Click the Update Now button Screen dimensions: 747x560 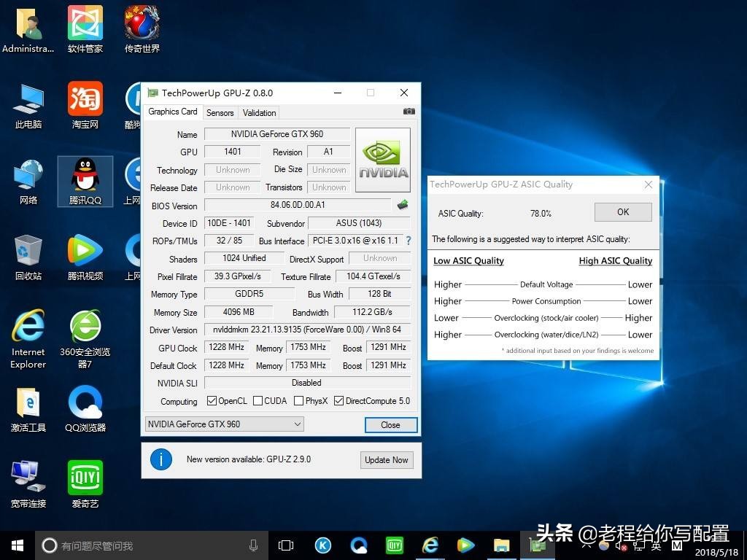387,460
